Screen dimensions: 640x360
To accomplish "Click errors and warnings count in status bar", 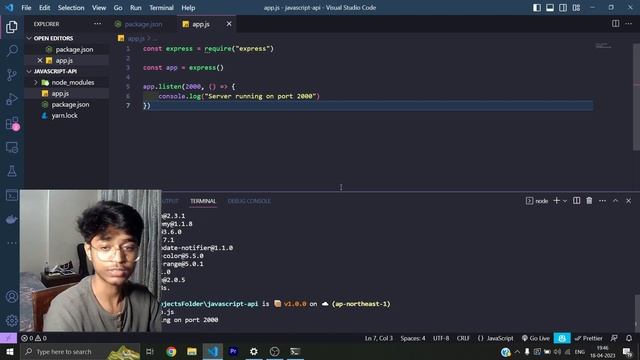I will point(33,338).
